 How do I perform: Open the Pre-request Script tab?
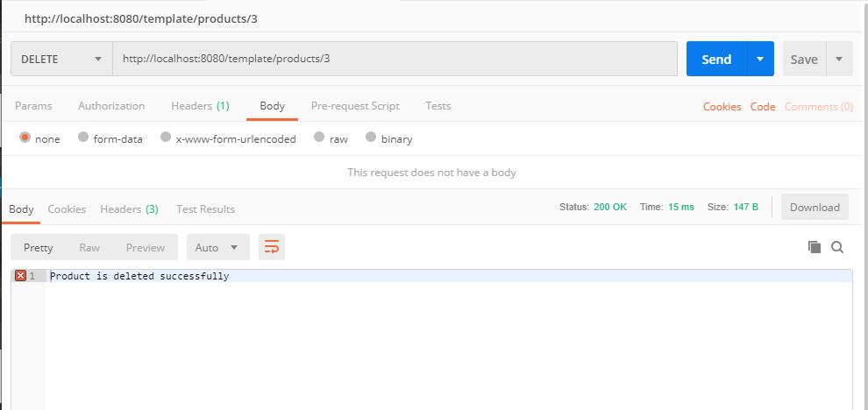[x=355, y=106]
